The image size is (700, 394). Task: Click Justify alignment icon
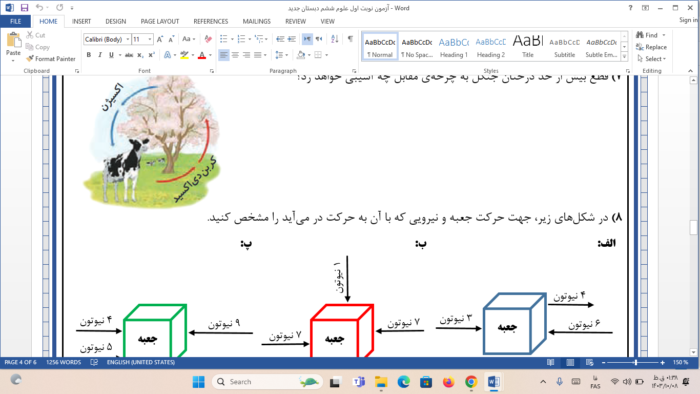tap(258, 55)
